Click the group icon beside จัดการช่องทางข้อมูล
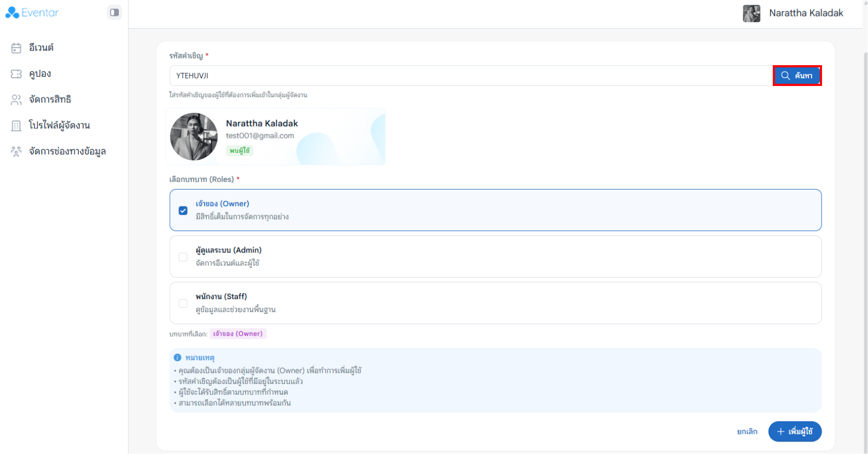The height and width of the screenshot is (454, 868). [16, 152]
